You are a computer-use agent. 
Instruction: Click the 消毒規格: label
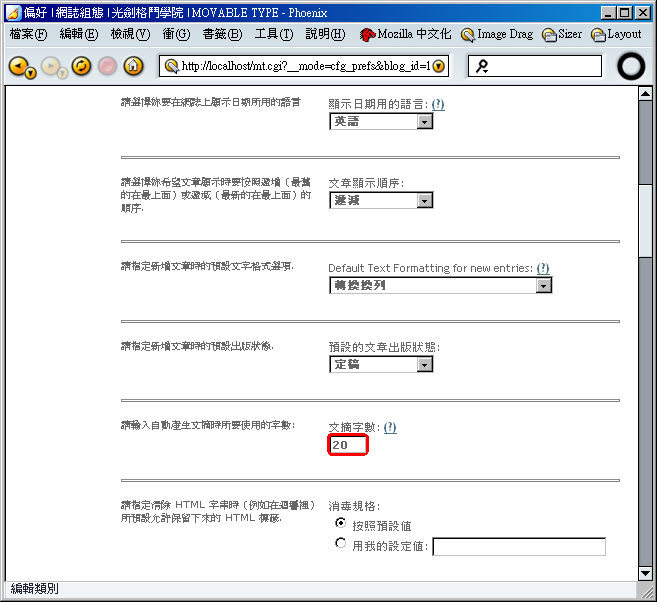pyautogui.click(x=354, y=506)
